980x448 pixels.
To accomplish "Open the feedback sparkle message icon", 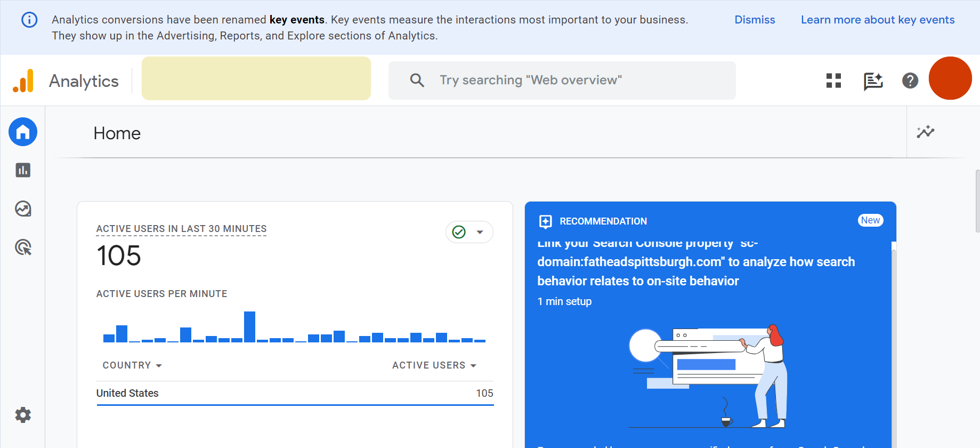I will pyautogui.click(x=873, y=81).
